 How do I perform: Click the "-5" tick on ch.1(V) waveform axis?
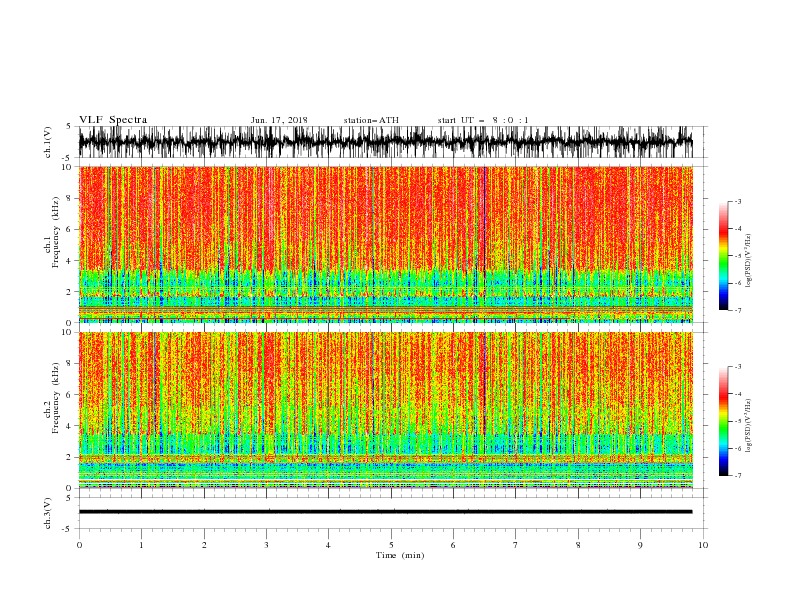68,158
